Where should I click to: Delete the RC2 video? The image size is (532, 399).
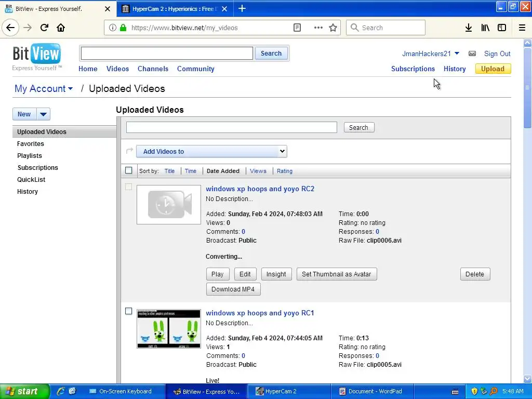pyautogui.click(x=475, y=274)
